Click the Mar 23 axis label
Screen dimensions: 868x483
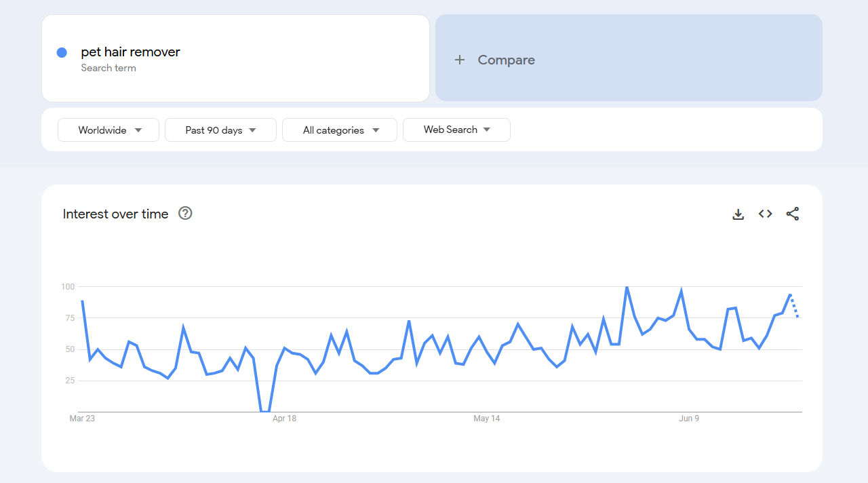coord(81,419)
